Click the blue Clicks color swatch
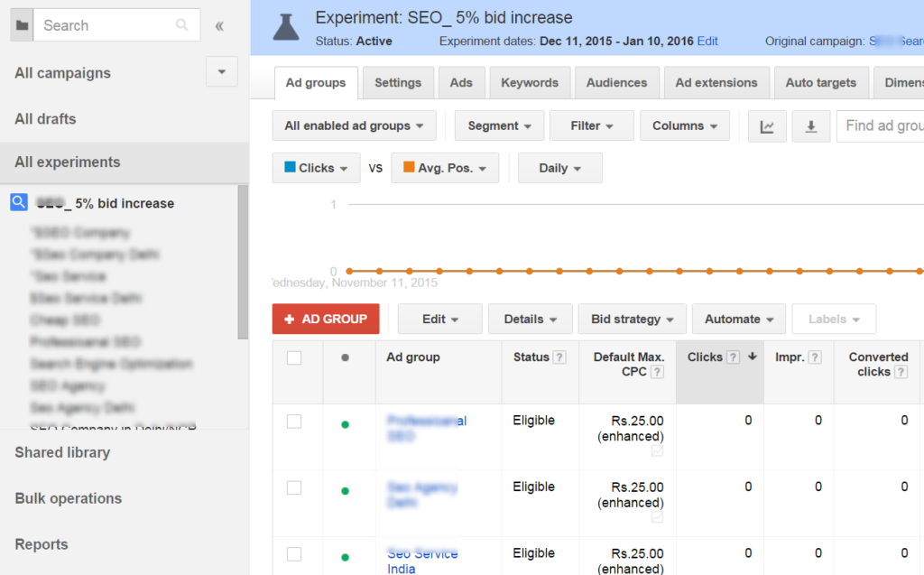 click(292, 168)
